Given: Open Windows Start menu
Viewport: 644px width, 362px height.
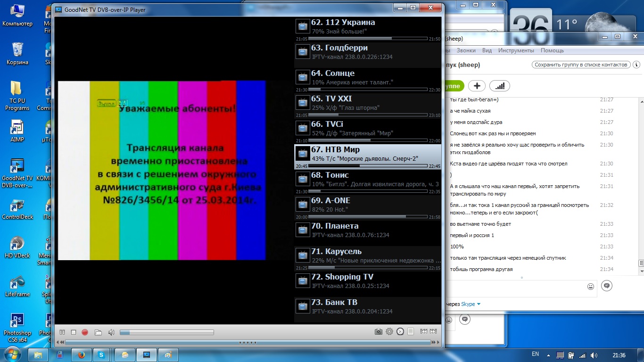Looking at the screenshot, I should [x=12, y=354].
